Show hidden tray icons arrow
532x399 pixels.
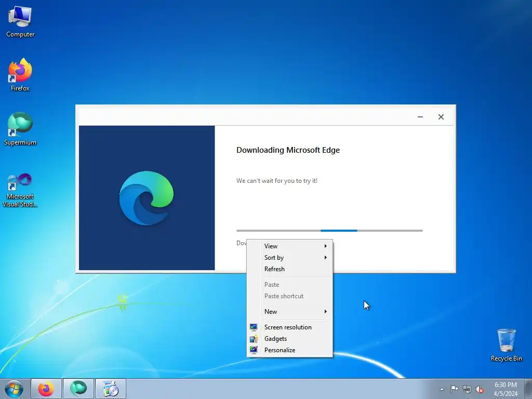(442, 389)
